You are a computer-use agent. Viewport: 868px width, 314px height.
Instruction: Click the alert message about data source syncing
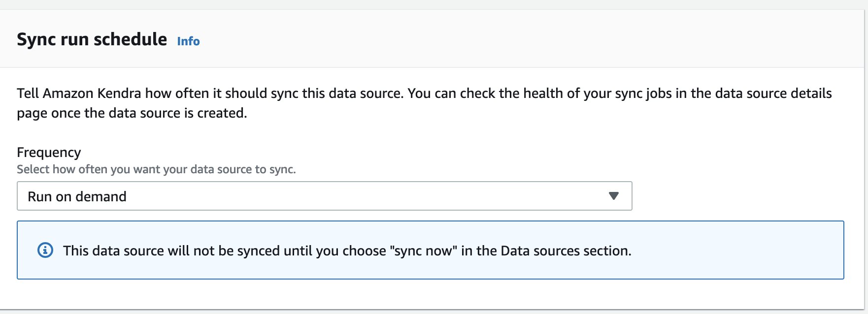pos(347,251)
